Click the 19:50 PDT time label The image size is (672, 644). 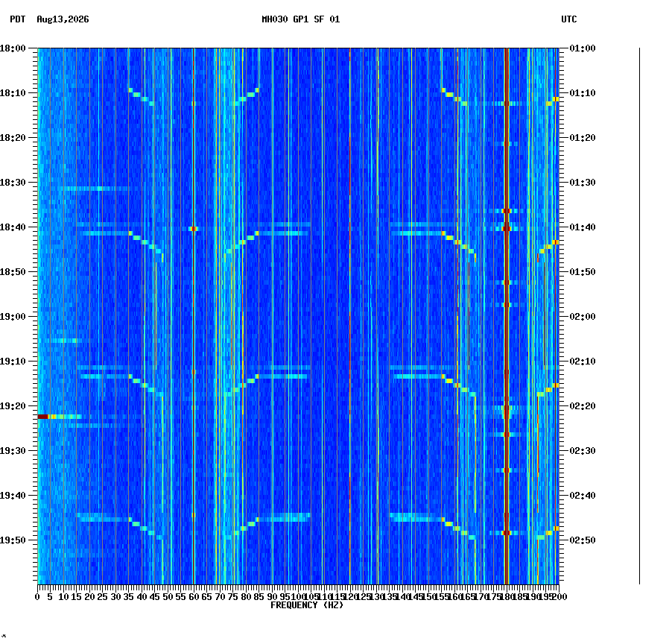pos(13,540)
